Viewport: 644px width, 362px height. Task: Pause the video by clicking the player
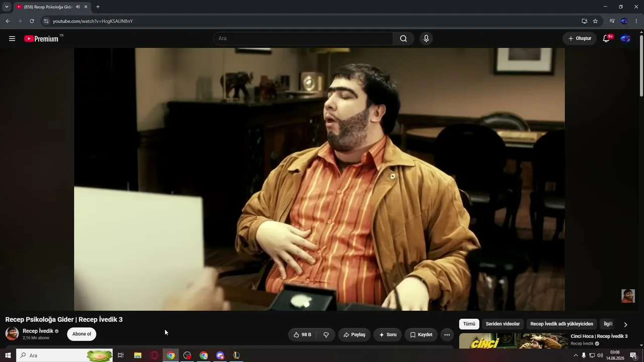[319, 179]
